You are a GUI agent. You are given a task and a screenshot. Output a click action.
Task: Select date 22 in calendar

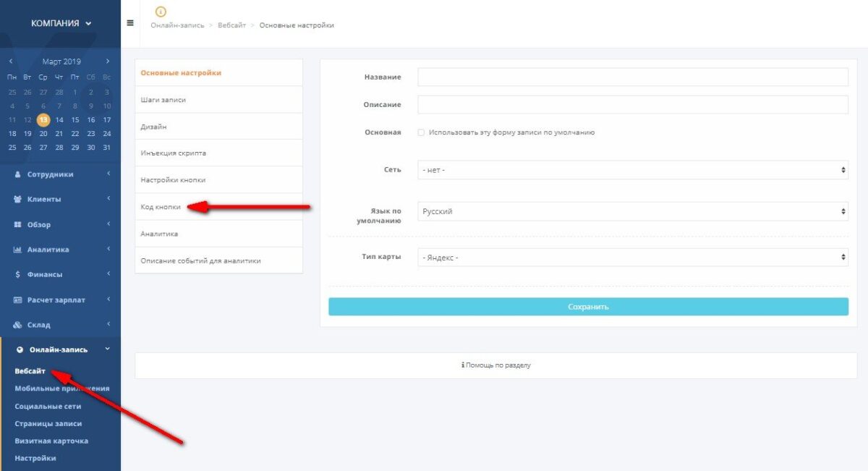(75, 134)
